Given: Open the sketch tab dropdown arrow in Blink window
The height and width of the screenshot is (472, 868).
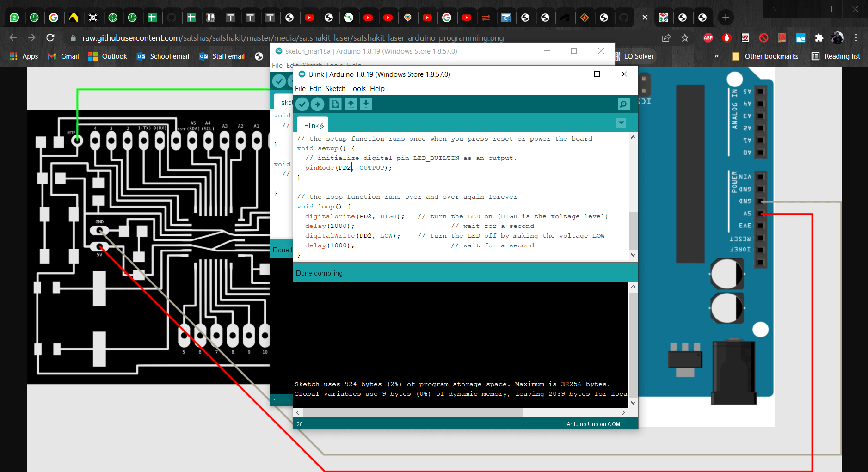Looking at the screenshot, I should tap(621, 123).
